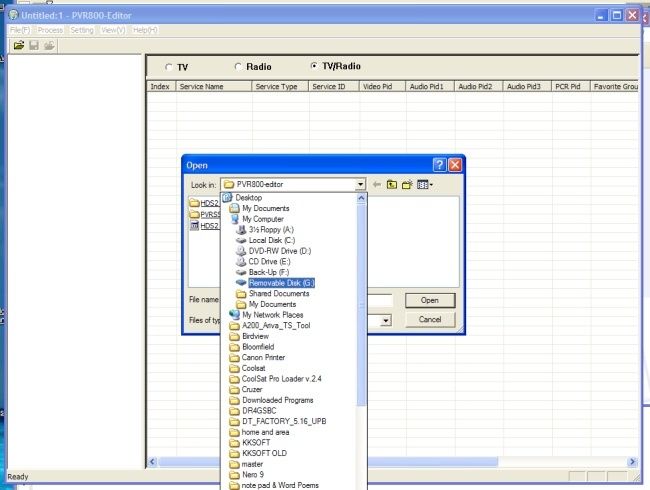Click the Cancel button in the dialog
This screenshot has height=490, width=650.
click(x=430, y=319)
